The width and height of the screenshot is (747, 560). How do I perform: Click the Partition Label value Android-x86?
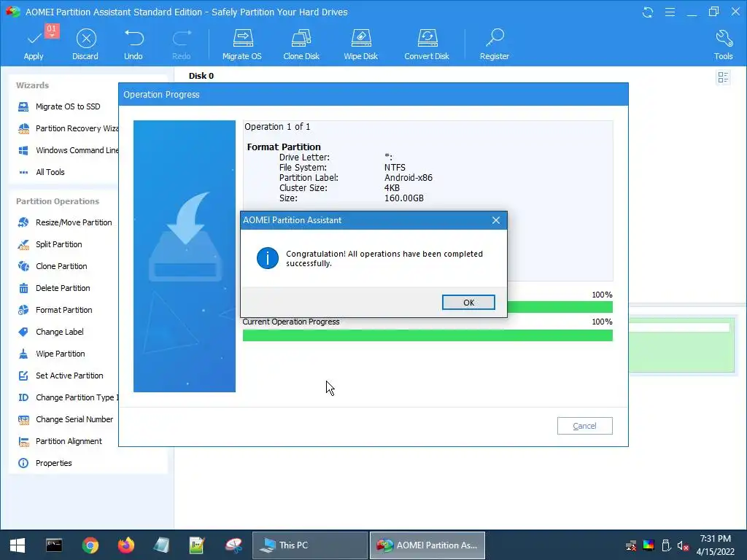click(409, 178)
